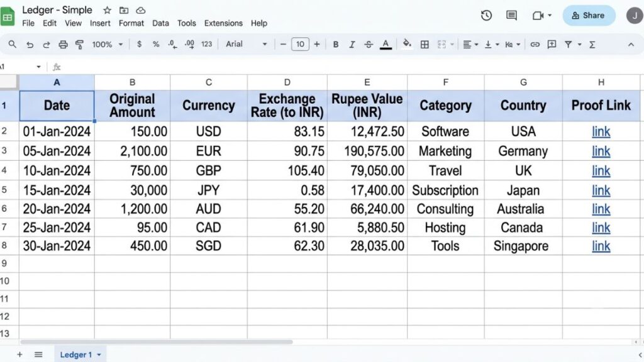
Task: Open the Help menu
Action: tap(258, 23)
